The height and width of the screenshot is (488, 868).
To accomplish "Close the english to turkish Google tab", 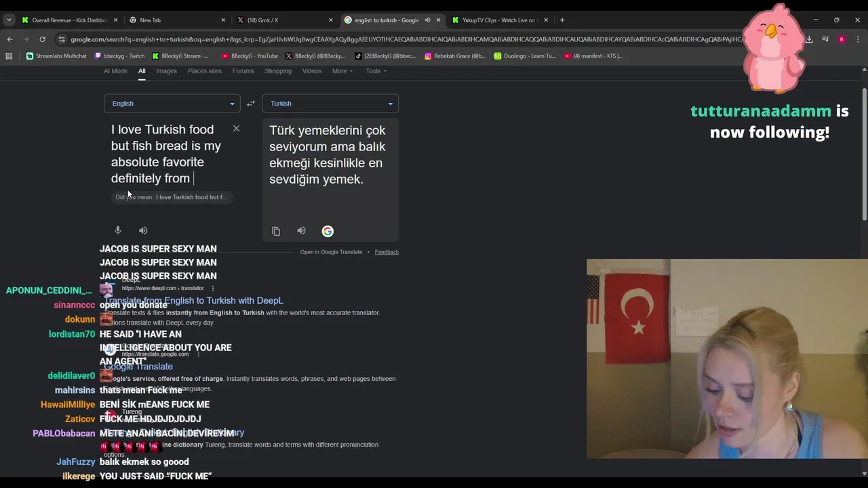I will pos(438,20).
